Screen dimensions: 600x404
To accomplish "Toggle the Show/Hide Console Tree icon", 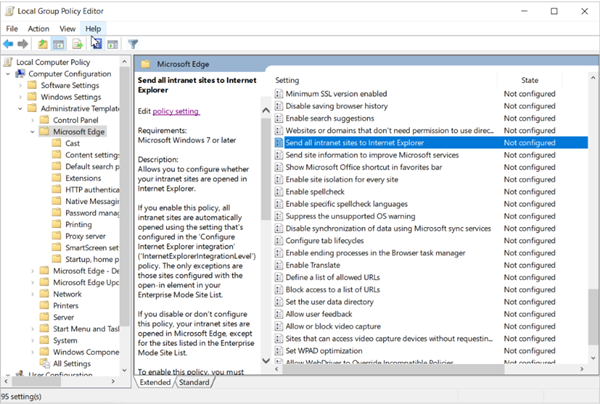I will click(59, 44).
